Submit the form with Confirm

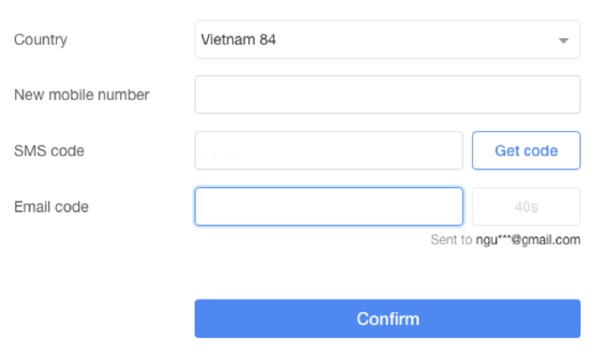[x=387, y=319]
